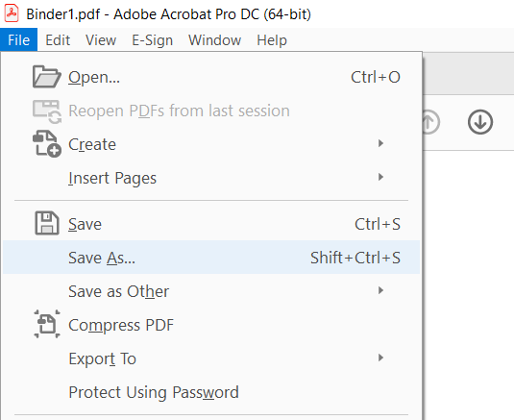Click the Compress PDF icon

pos(47,324)
